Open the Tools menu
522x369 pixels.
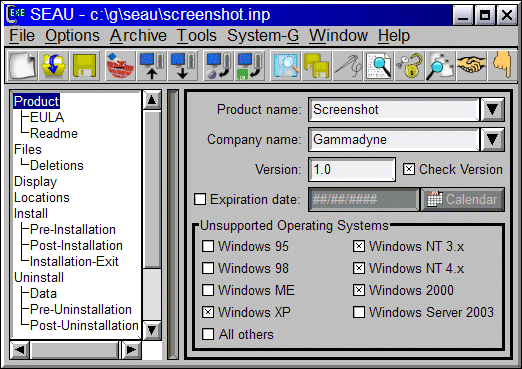tap(197, 35)
